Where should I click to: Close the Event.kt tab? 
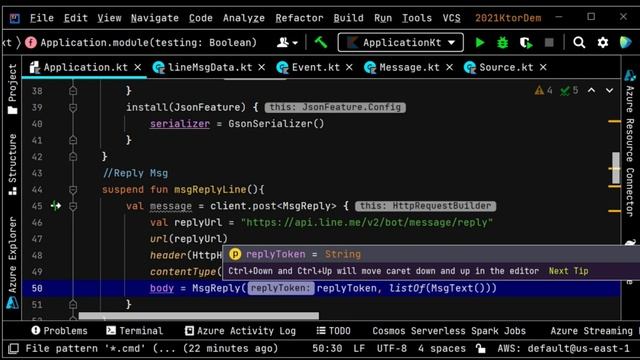pos(349,67)
